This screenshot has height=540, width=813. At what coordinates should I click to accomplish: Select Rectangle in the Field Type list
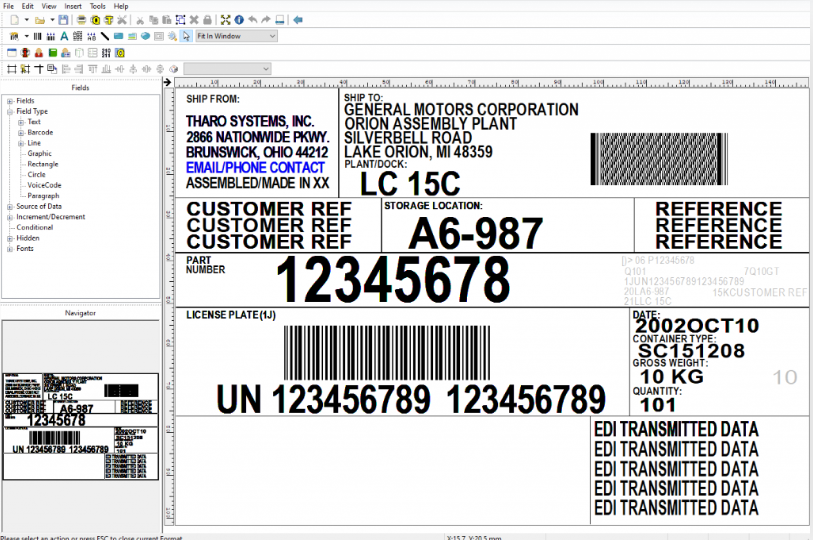tap(42, 164)
